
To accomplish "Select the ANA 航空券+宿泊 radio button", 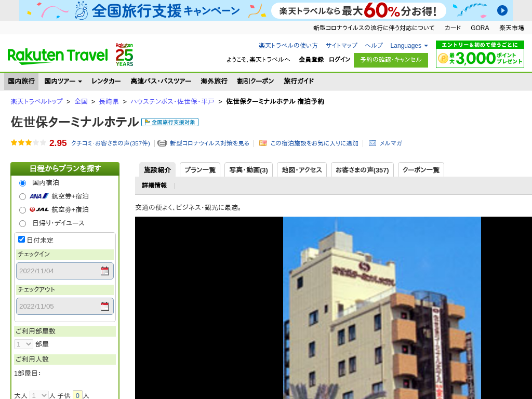I will [22, 196].
